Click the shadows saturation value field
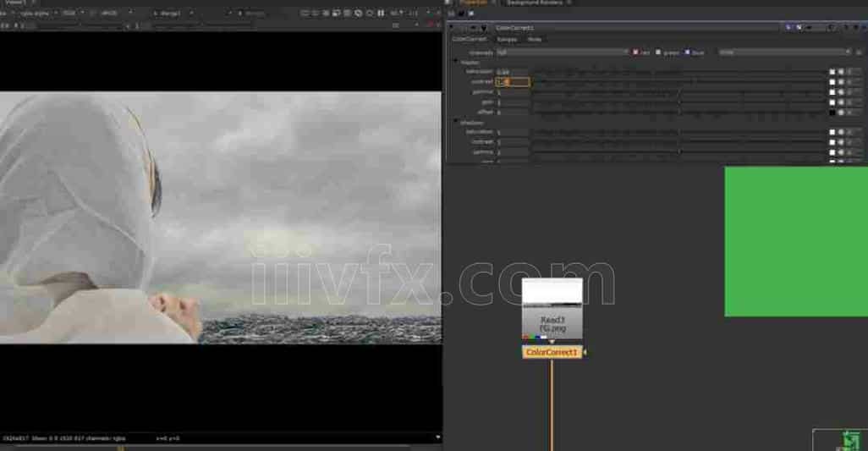Viewport: 868px width, 451px height. pyautogui.click(x=513, y=132)
